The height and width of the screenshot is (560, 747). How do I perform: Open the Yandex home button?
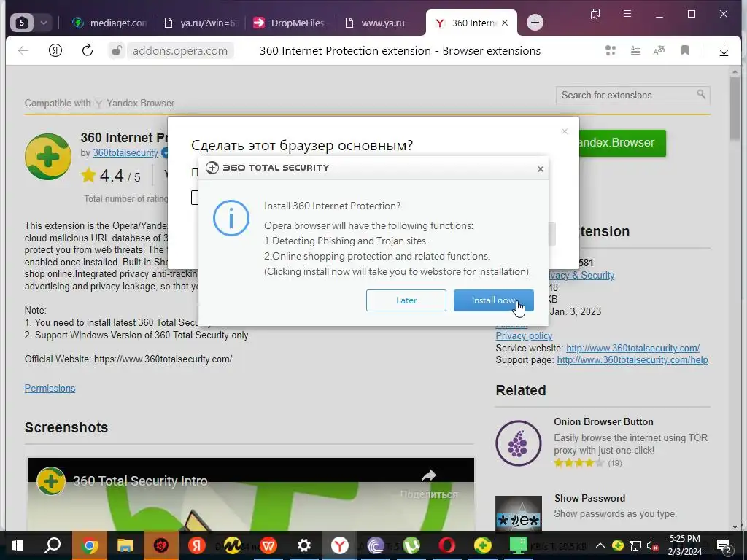point(55,50)
